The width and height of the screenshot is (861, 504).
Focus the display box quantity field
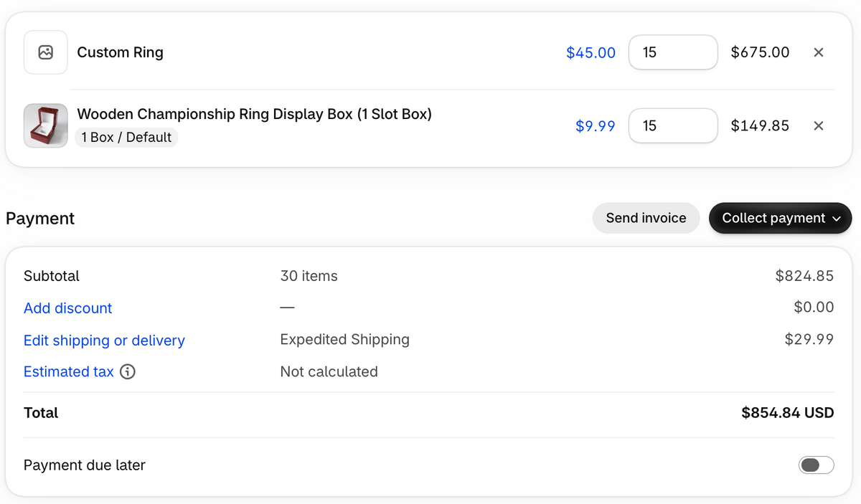pyautogui.click(x=673, y=125)
